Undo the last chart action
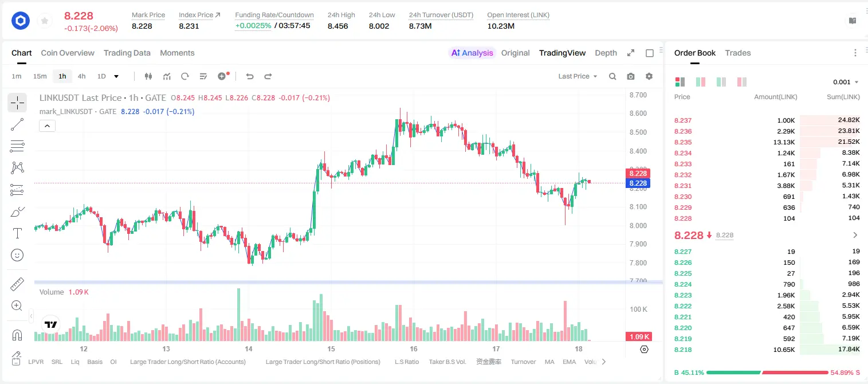This screenshot has height=384, width=868. (x=250, y=76)
